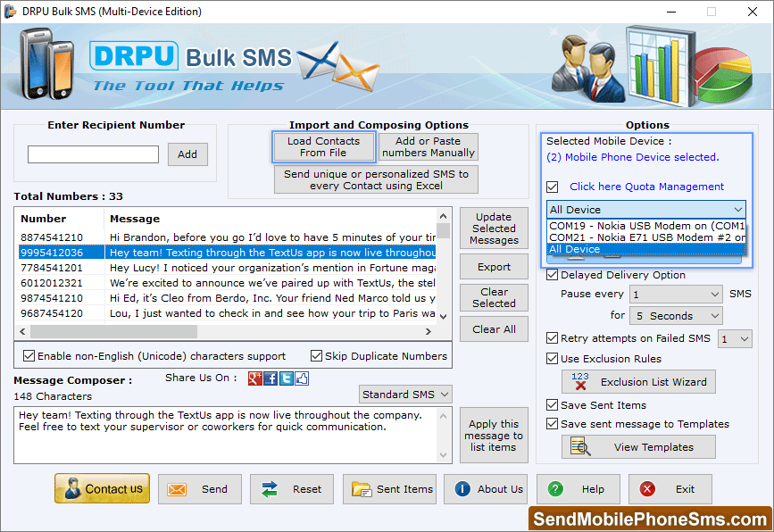The image size is (774, 532).
Task: Toggle Unicode characters support checkbox
Action: click(x=29, y=356)
